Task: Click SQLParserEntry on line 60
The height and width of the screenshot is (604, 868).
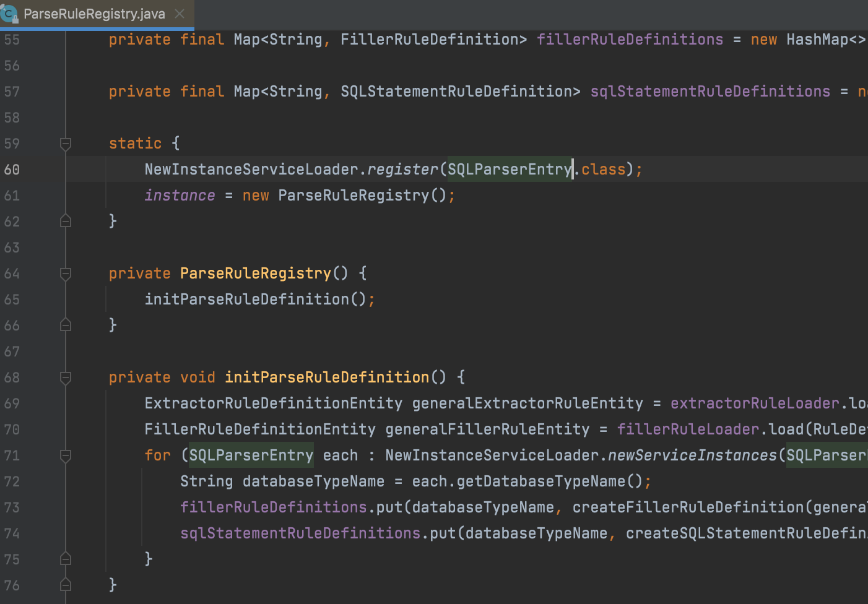Action: [x=510, y=170]
